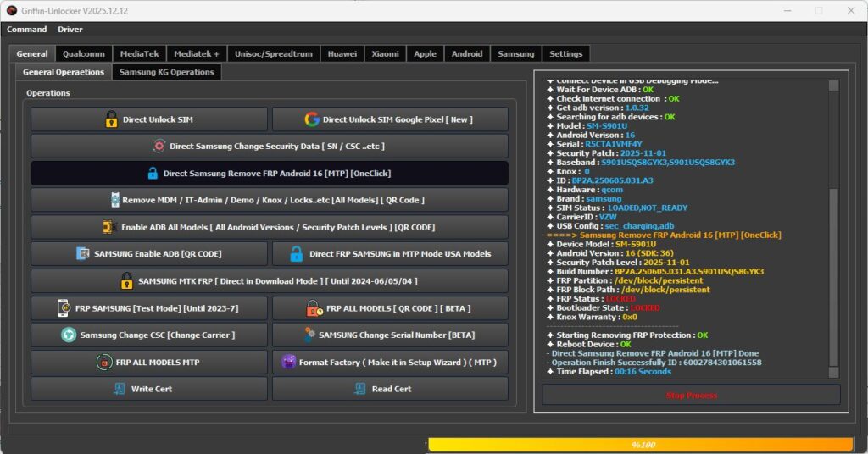This screenshot has height=454, width=868.
Task: Click the certificate icon on Write Cert
Action: (x=119, y=389)
